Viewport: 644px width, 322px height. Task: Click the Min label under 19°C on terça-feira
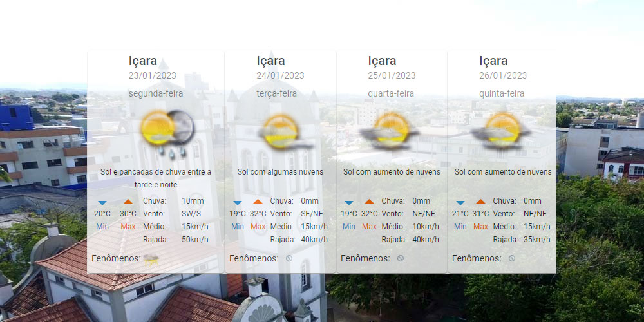pyautogui.click(x=238, y=227)
